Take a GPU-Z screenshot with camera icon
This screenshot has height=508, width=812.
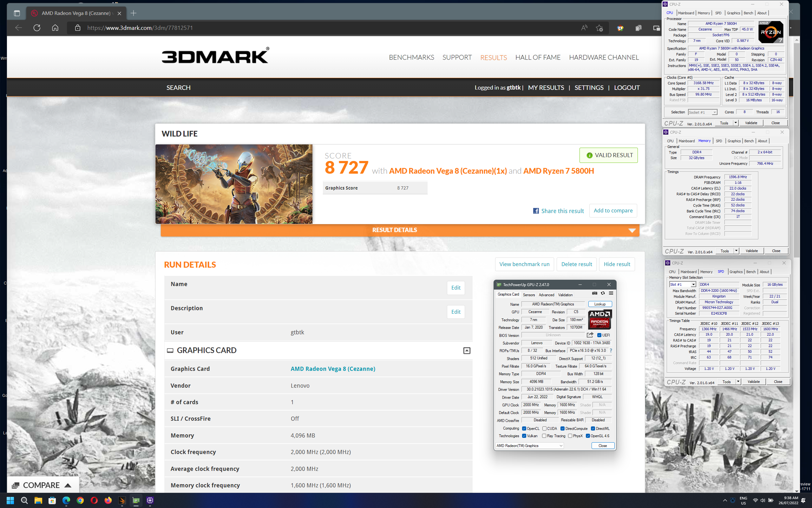[595, 293]
